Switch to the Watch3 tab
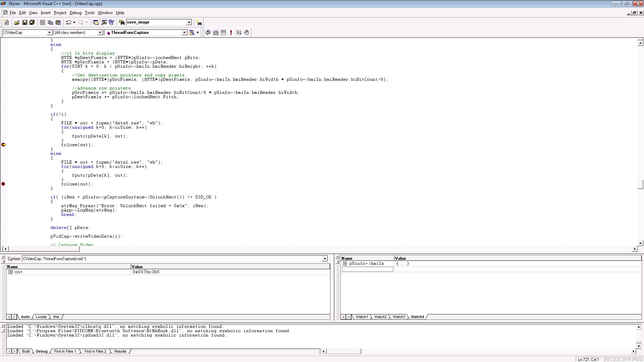 coord(399,317)
